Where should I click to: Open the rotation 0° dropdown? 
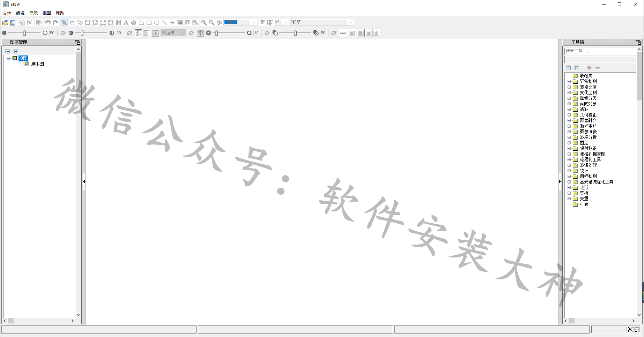pos(286,22)
